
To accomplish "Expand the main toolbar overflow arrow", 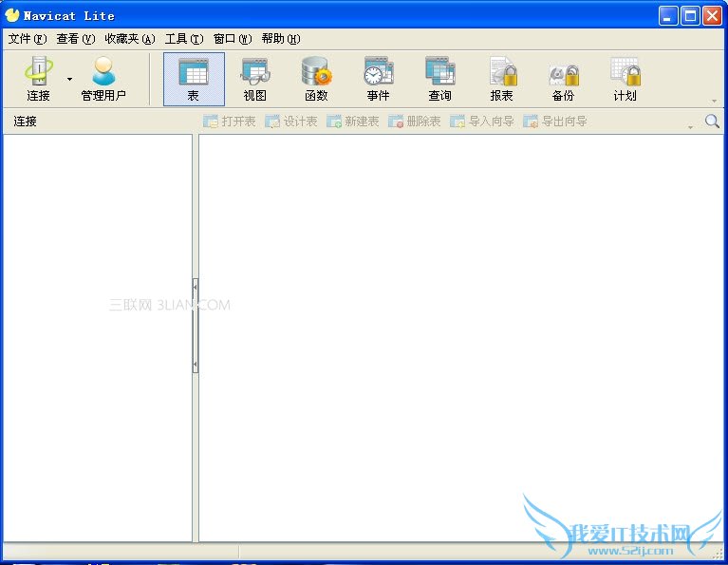I will click(x=714, y=101).
